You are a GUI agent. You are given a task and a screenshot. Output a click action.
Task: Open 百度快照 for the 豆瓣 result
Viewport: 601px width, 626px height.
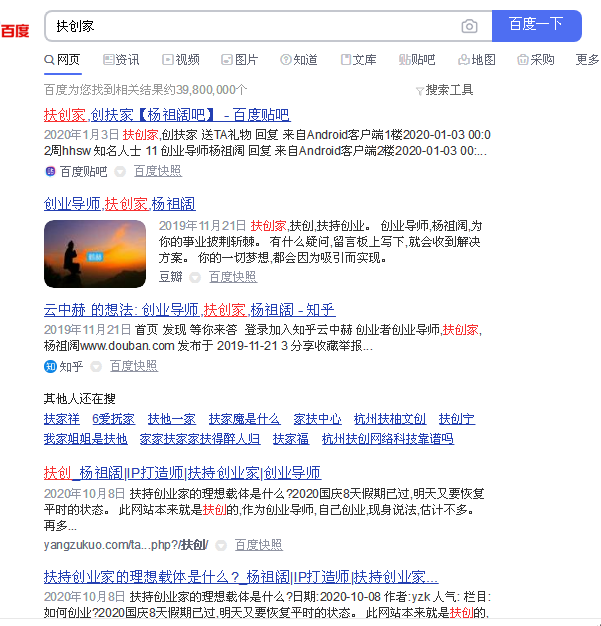pyautogui.click(x=233, y=277)
